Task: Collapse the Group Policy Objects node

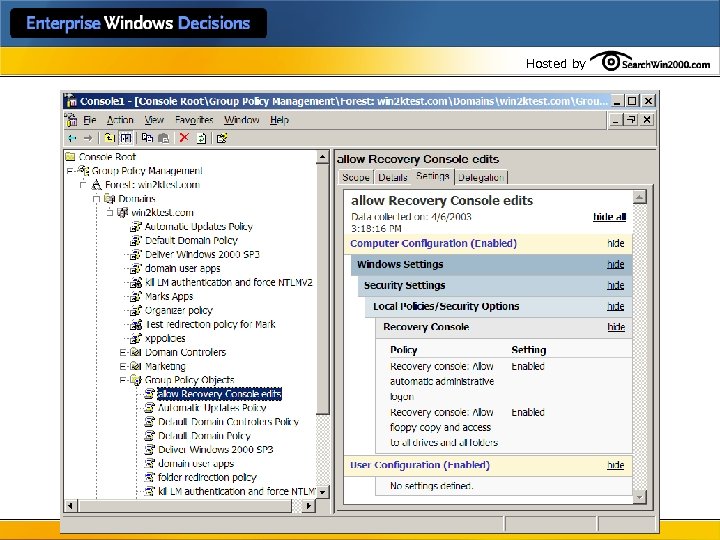Action: click(123, 380)
